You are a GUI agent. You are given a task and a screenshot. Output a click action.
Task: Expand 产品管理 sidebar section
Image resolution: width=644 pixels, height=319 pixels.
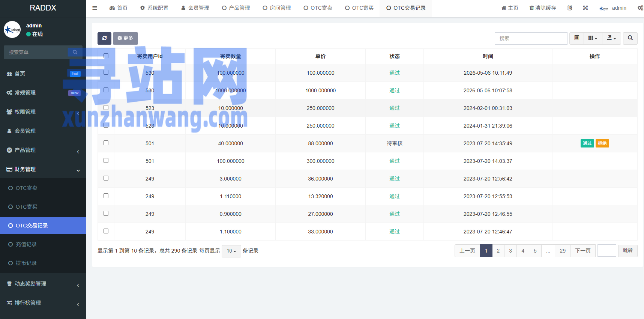pyautogui.click(x=43, y=150)
